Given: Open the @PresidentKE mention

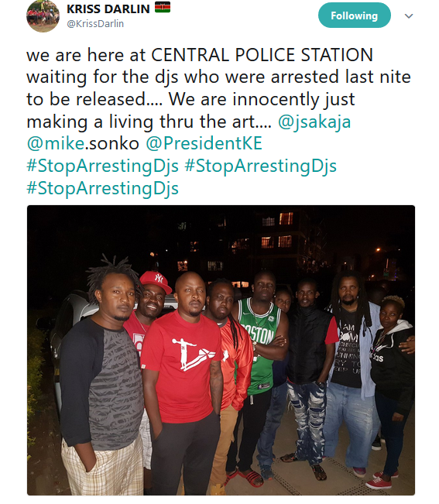Looking at the screenshot, I should click(204, 144).
